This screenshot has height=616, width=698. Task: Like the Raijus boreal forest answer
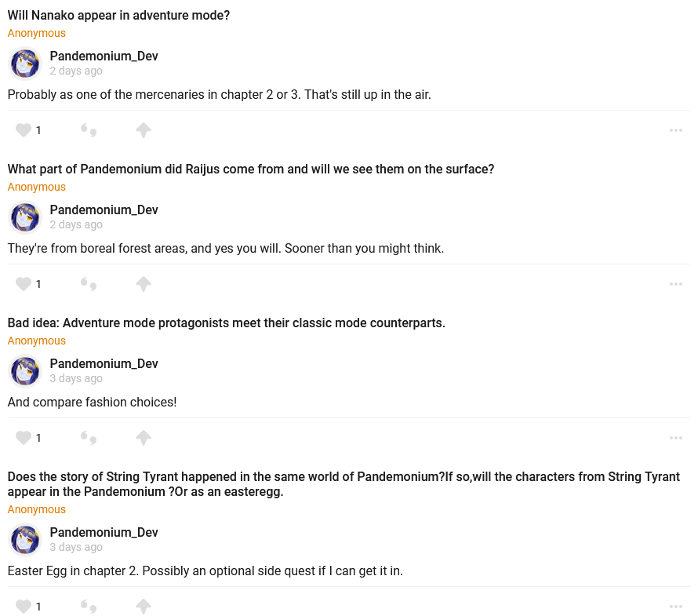24,284
